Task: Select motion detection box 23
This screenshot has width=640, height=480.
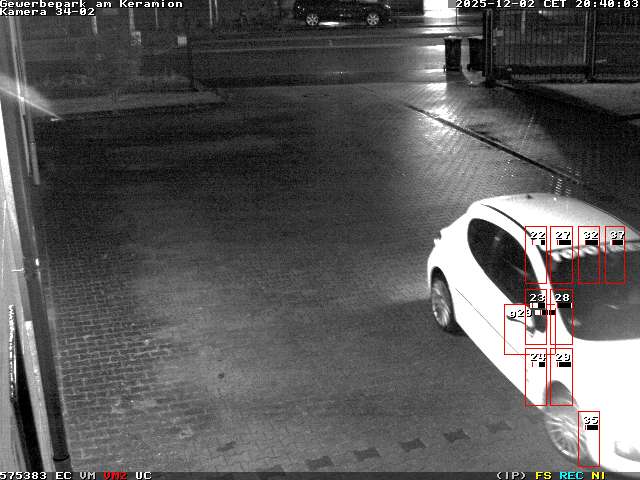Action: point(536,318)
